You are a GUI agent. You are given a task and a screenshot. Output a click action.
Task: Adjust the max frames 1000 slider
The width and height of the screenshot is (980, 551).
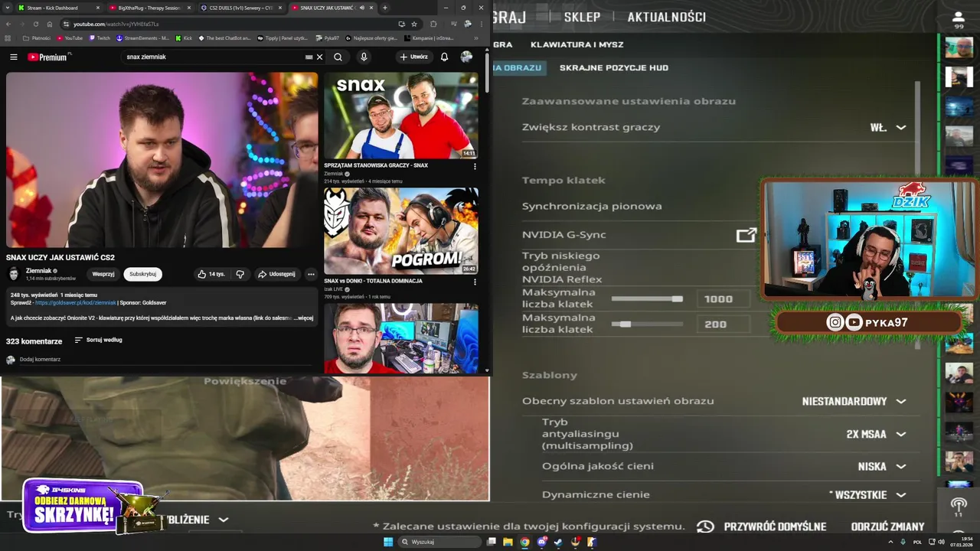[647, 299]
